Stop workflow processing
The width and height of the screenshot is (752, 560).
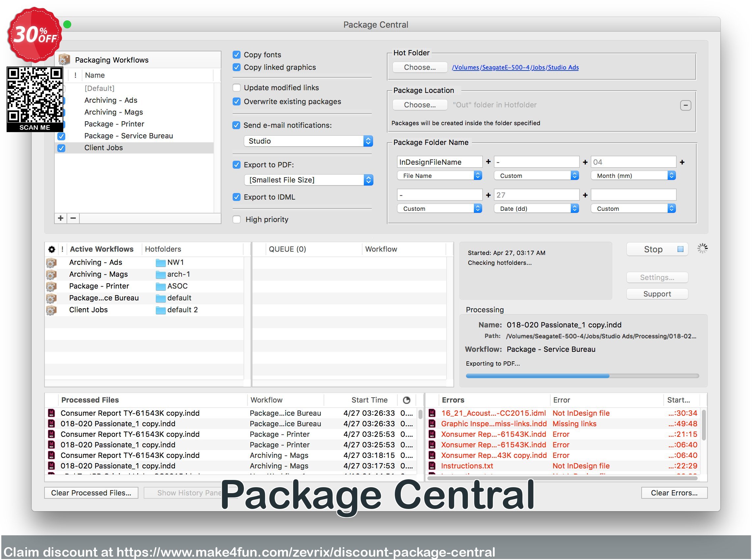click(x=657, y=249)
